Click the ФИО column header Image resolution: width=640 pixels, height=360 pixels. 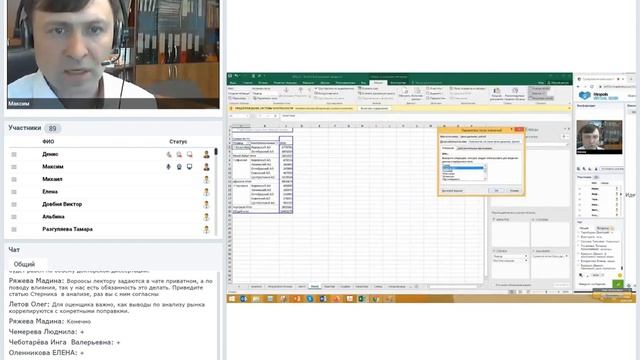pos(48,142)
